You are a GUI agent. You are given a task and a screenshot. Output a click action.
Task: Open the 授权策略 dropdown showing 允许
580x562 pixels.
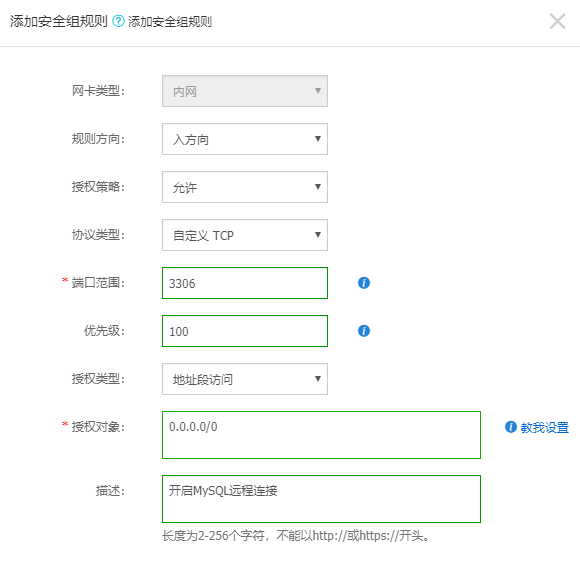pos(245,187)
